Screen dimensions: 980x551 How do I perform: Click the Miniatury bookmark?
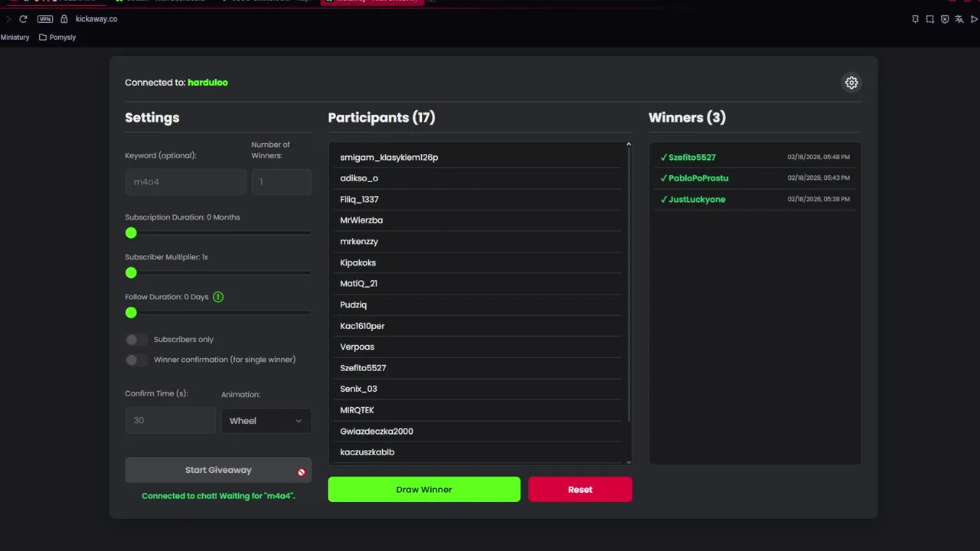point(15,37)
